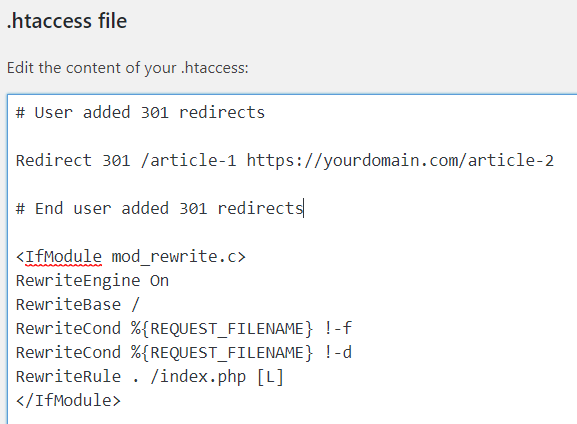Click the RewriteCond line ending in '!-d'

coord(184,353)
